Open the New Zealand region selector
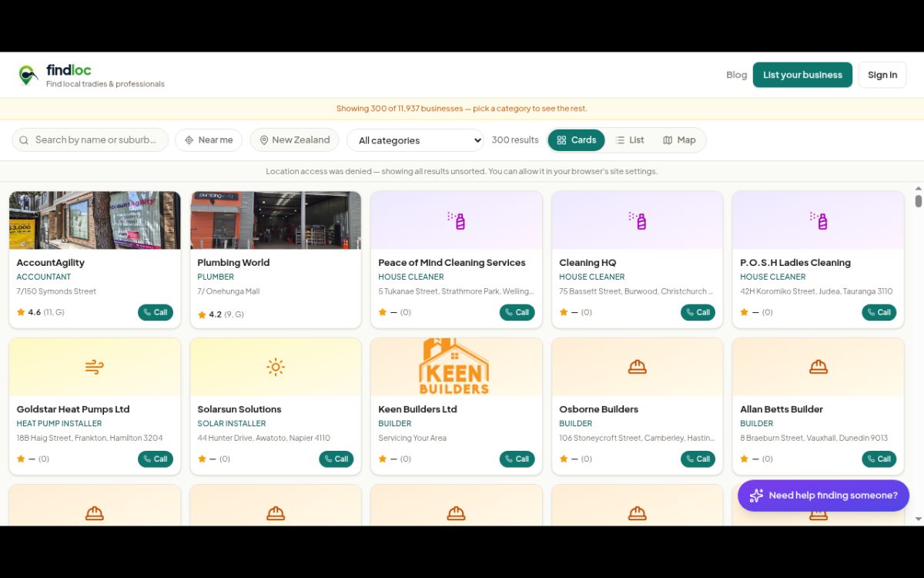The height and width of the screenshot is (578, 924). click(294, 140)
